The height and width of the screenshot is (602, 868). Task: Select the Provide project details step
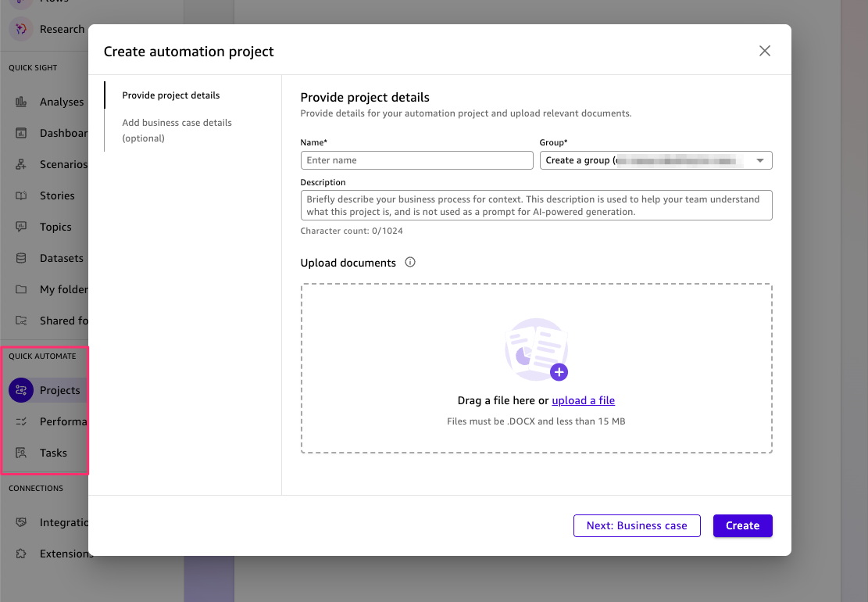coord(171,95)
